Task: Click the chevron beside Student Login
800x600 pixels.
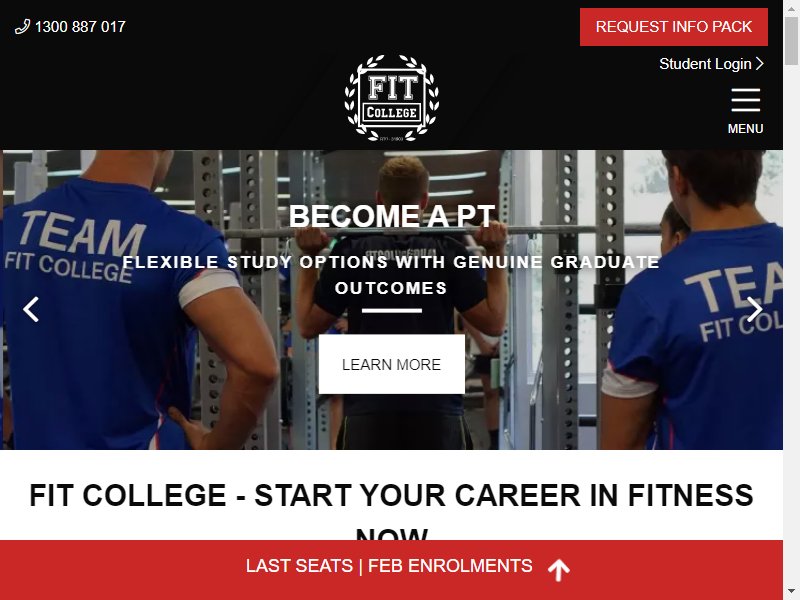Action: pos(759,64)
